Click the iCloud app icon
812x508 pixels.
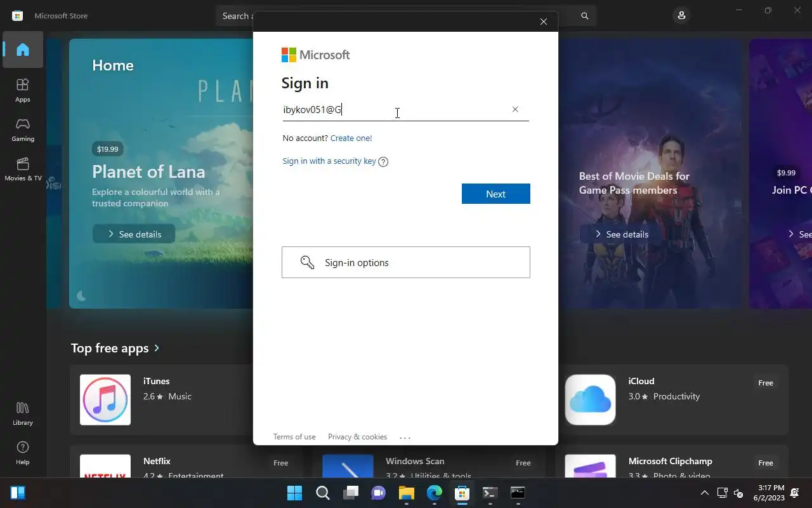pyautogui.click(x=591, y=399)
